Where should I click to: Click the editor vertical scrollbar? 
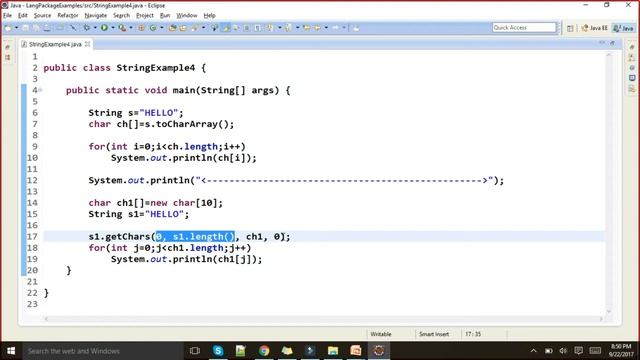pyautogui.click(x=609, y=182)
